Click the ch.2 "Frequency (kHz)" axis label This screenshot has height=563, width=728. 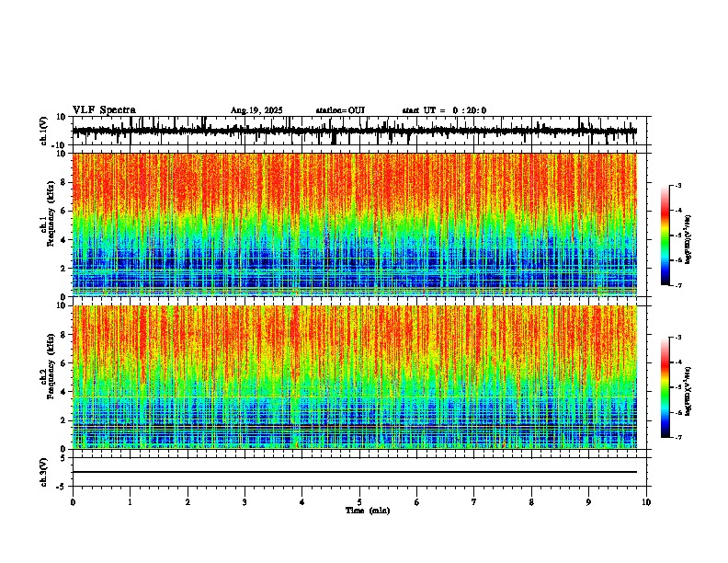click(x=51, y=368)
